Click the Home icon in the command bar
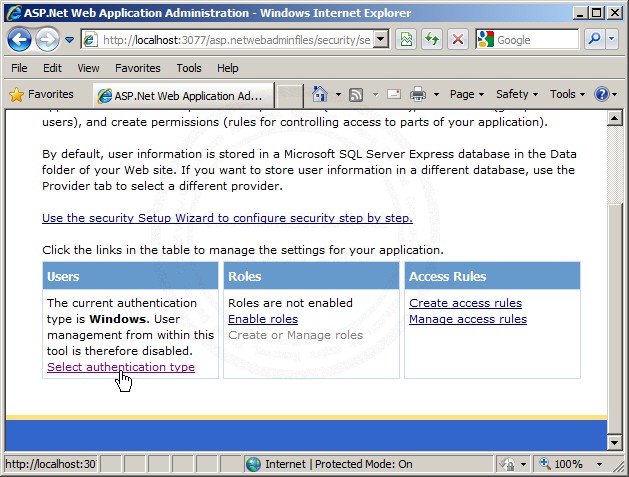Viewport: 629px width, 477px height. tap(320, 94)
